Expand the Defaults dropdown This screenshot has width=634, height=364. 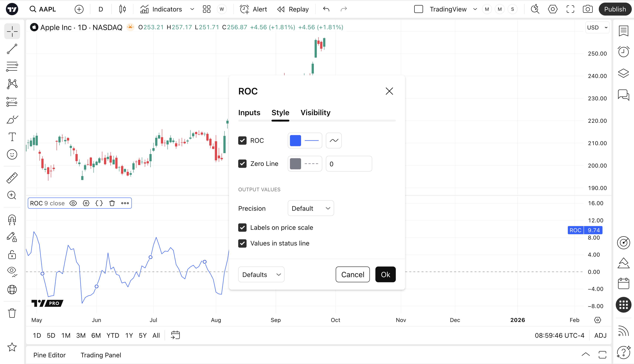[x=261, y=275]
